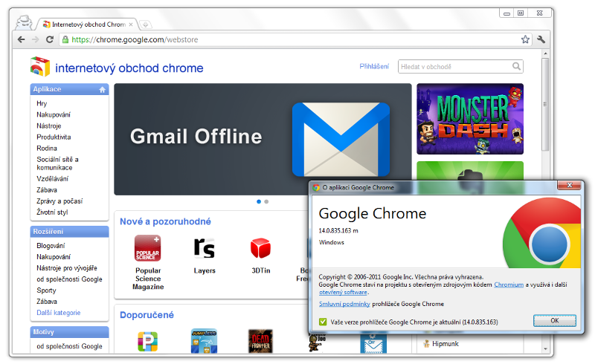Click the green padlock security icon
Viewport: 595px width, 364px height.
tap(65, 39)
